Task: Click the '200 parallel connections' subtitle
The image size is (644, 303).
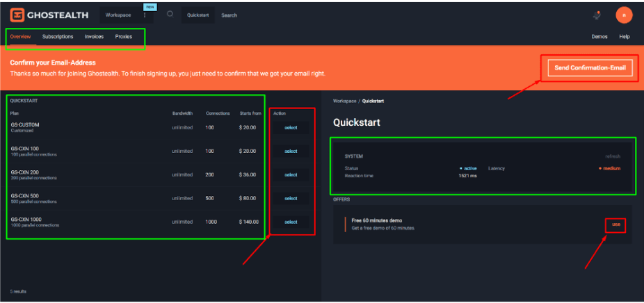Action: pos(33,178)
